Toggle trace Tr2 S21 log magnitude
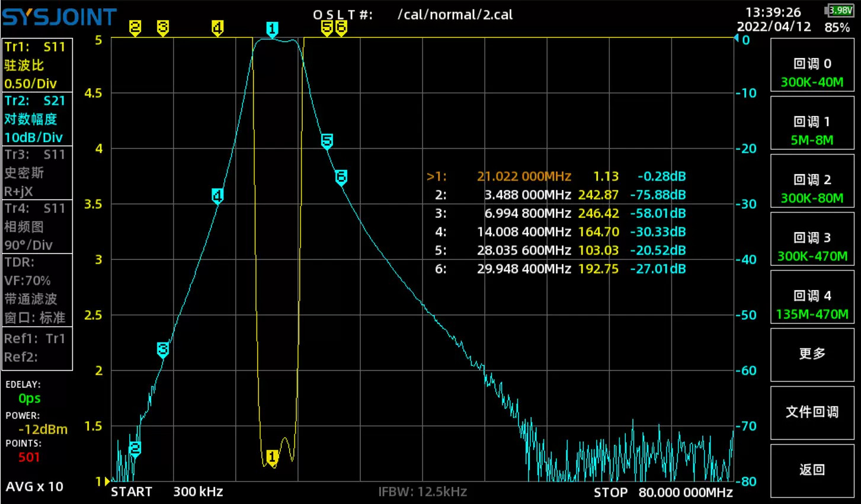The height and width of the screenshot is (504, 861). pos(37,119)
